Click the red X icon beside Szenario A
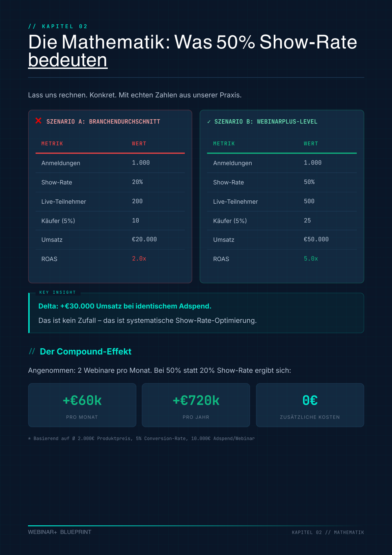 click(x=39, y=121)
